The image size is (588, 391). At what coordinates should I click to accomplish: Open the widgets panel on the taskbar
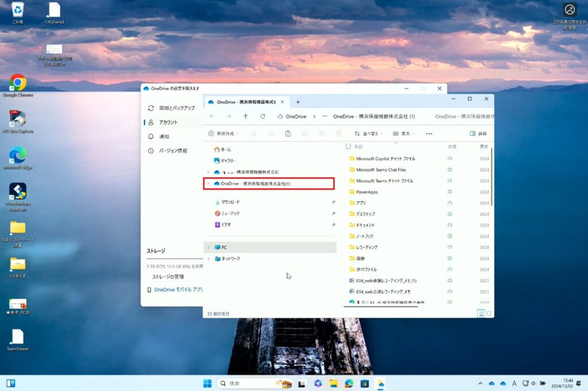pyautogui.click(x=11, y=383)
